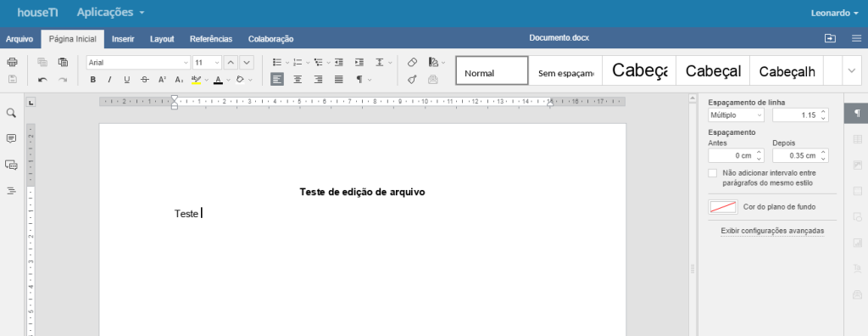Click the black font color button
This screenshot has height=336, width=868.
218,79
